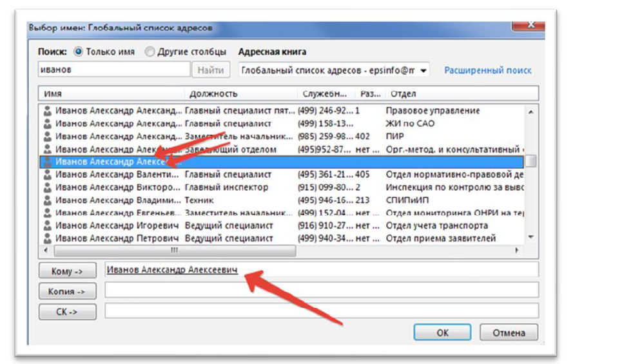The image size is (633, 364).
Task: Click contact icon of Иванов Александр Игоревич
Action: click(x=47, y=225)
